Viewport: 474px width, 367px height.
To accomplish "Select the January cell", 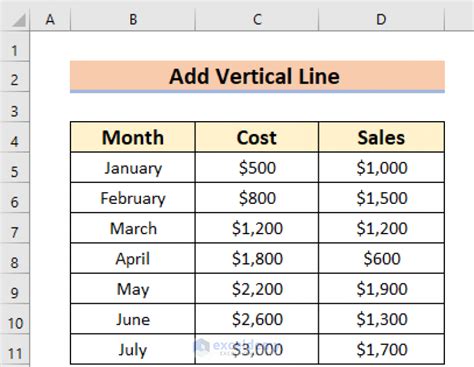I will (x=133, y=168).
